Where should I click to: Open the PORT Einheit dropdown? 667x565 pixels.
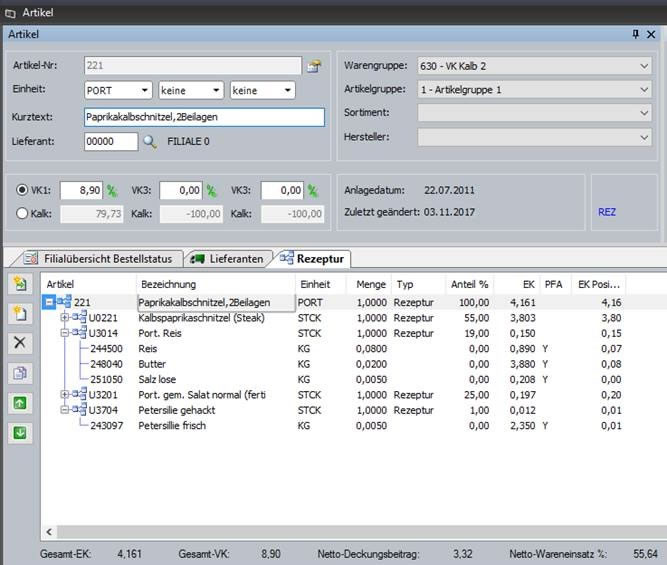point(145,90)
